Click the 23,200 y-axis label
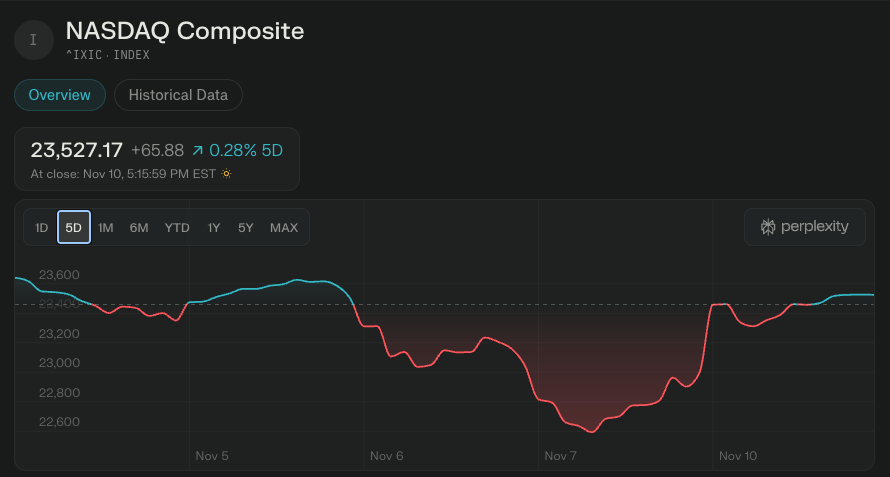 [59, 334]
